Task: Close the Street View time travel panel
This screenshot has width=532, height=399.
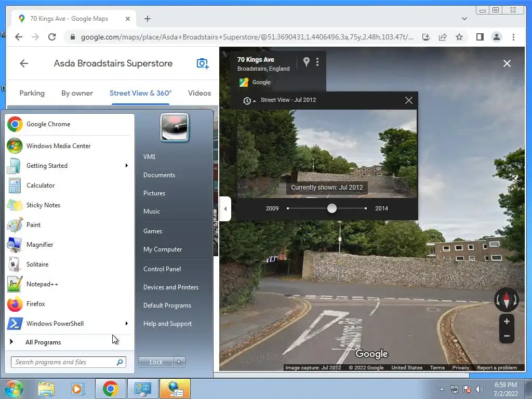Action: coord(409,100)
